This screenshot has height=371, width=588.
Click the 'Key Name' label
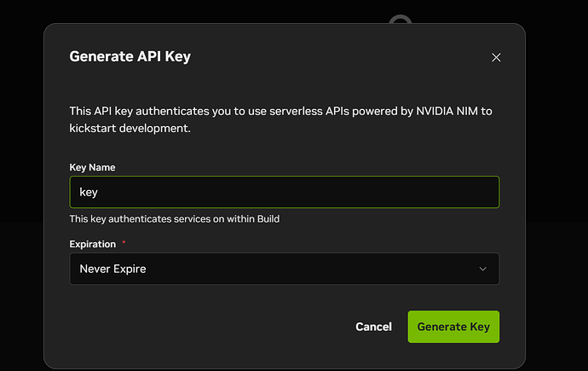coord(92,167)
